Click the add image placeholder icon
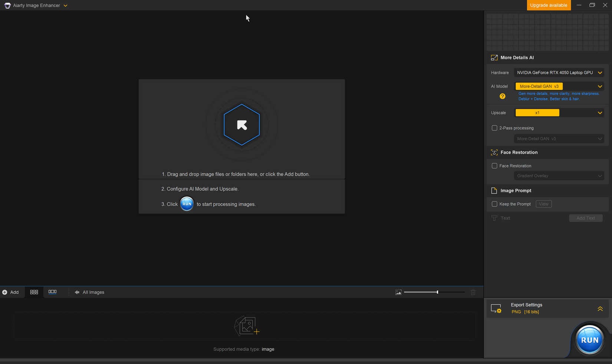 [x=247, y=326]
